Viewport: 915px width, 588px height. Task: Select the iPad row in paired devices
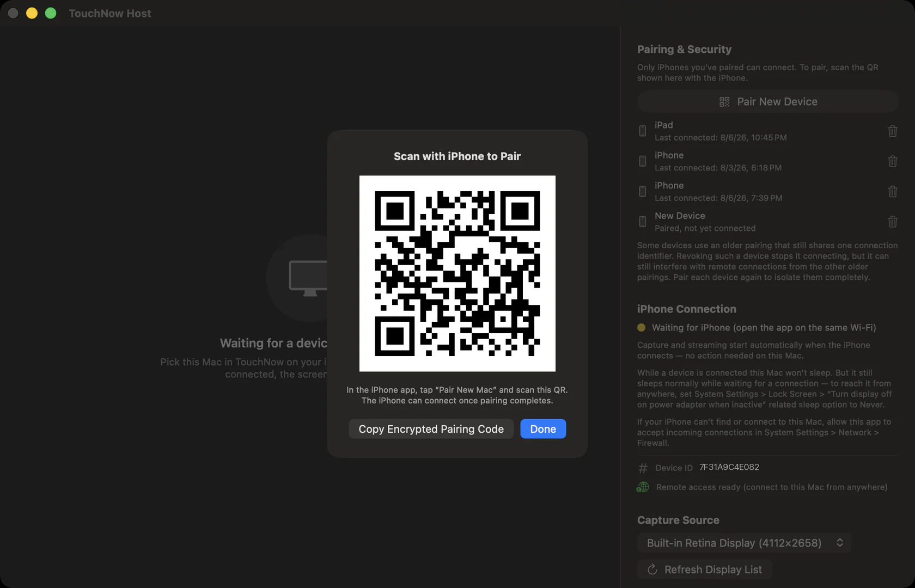point(767,131)
